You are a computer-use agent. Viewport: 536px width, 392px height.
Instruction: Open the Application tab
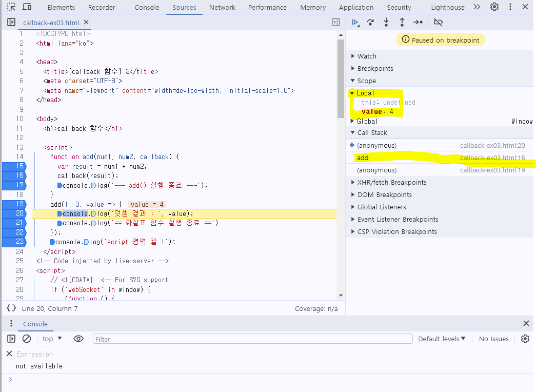356,7
